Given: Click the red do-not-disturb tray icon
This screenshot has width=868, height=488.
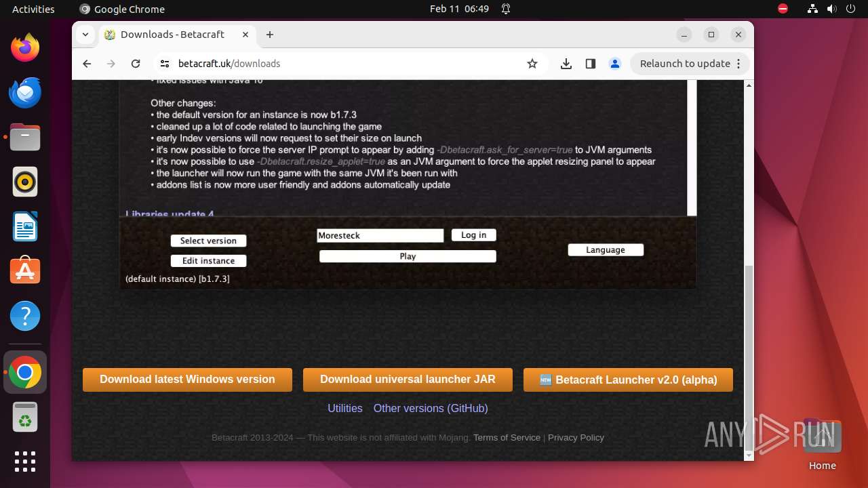Looking at the screenshot, I should [783, 9].
